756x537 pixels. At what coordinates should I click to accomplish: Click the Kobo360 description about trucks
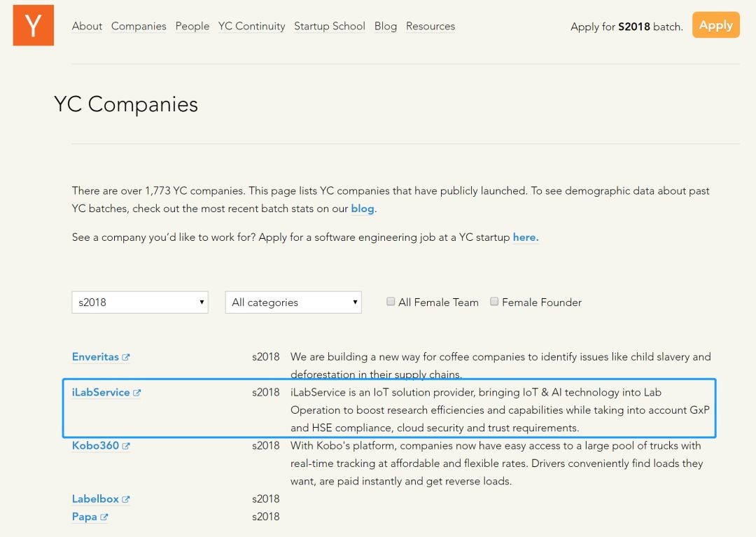(496, 463)
